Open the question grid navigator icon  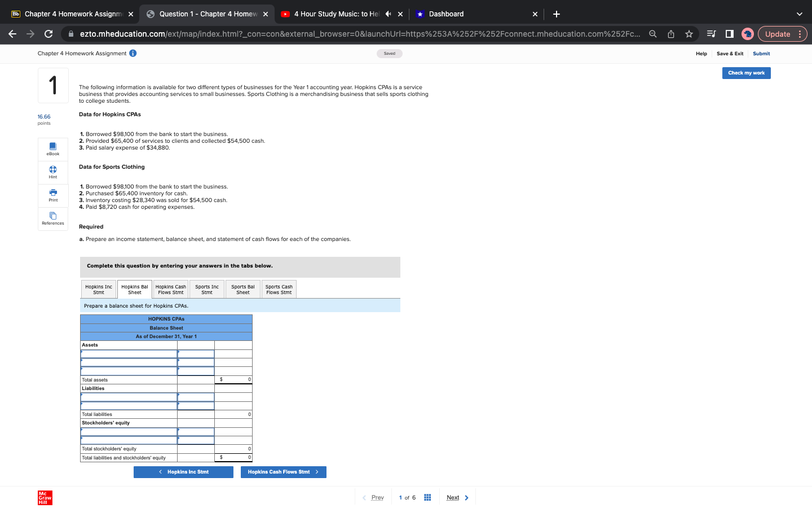pos(427,497)
